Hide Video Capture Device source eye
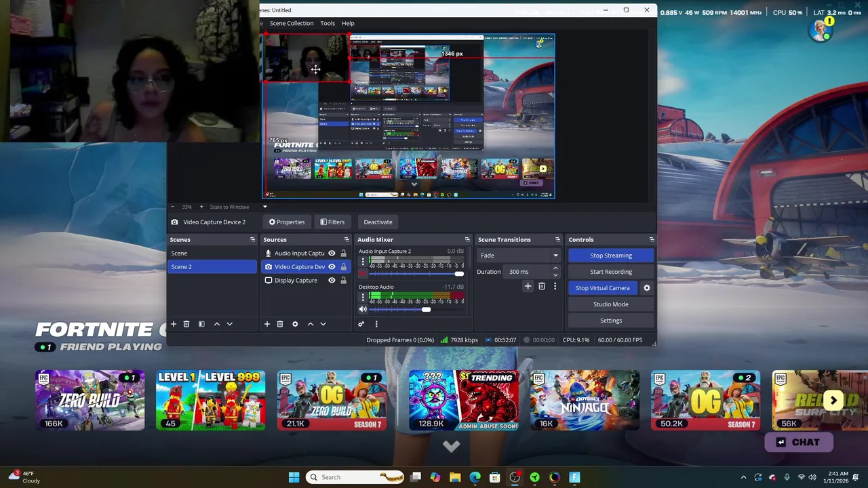The width and height of the screenshot is (868, 488). point(332,266)
